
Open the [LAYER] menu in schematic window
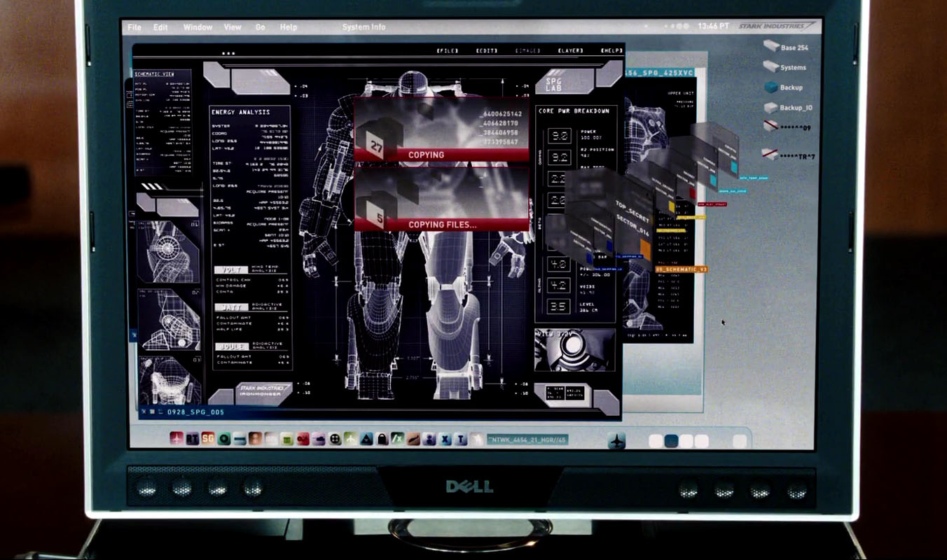(570, 51)
